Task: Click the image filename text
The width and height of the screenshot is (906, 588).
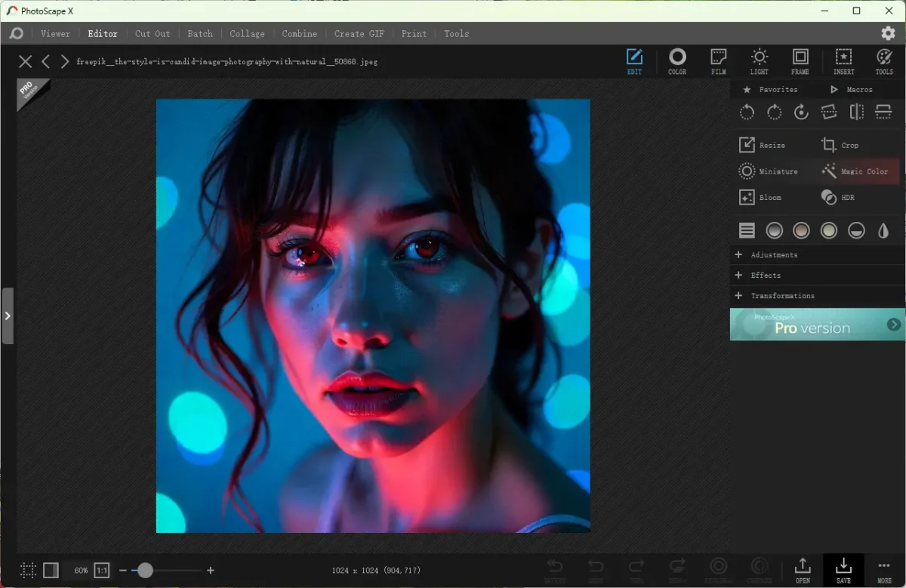Action: pos(226,62)
